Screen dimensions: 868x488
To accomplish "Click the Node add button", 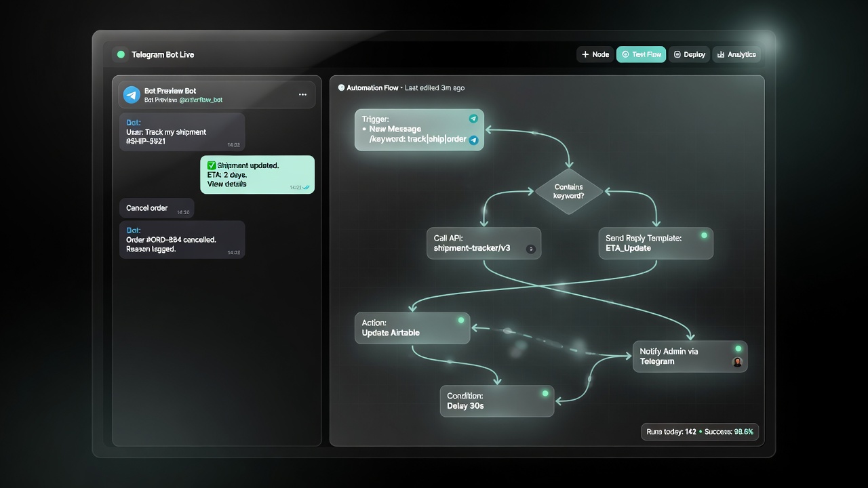I will [x=595, y=54].
